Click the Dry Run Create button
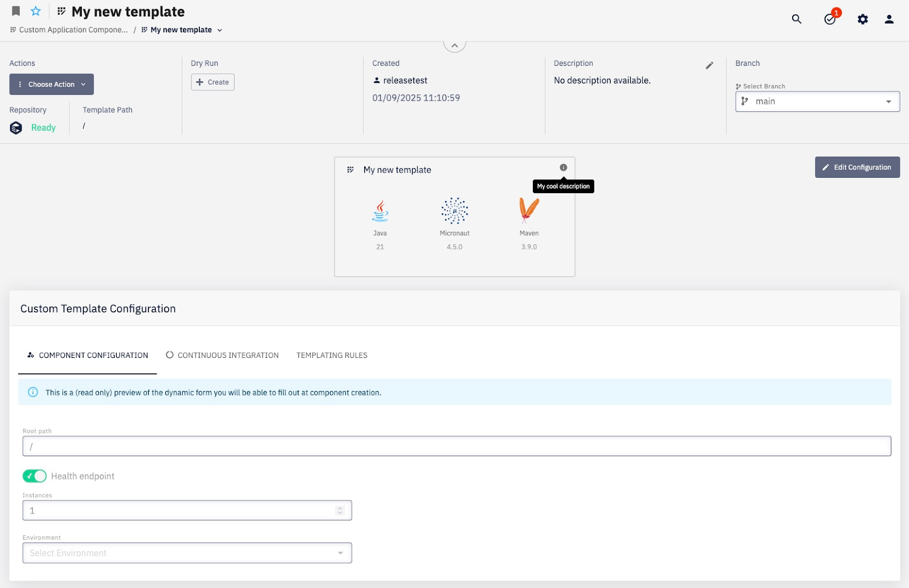Image resolution: width=909 pixels, height=588 pixels. point(212,82)
